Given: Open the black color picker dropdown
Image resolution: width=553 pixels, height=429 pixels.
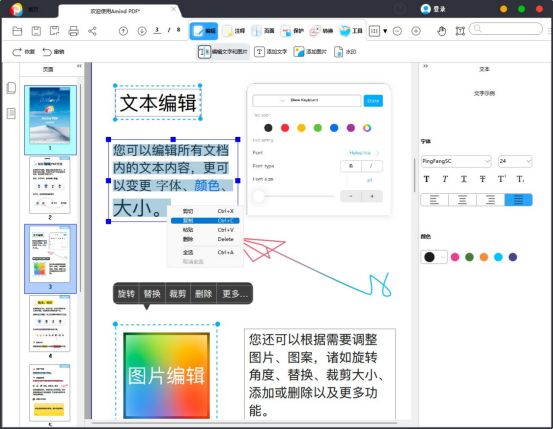Looking at the screenshot, I should pyautogui.click(x=434, y=257).
